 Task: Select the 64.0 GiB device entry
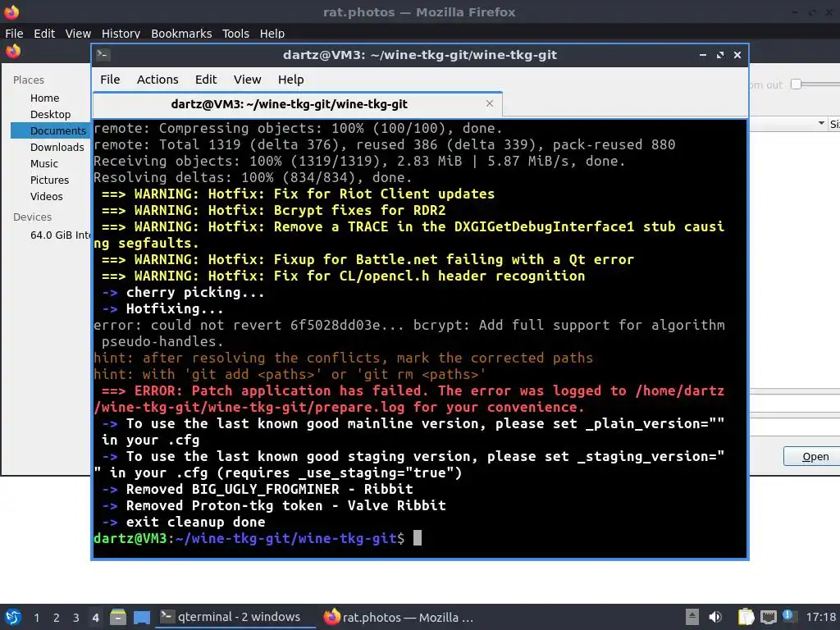[60, 235]
